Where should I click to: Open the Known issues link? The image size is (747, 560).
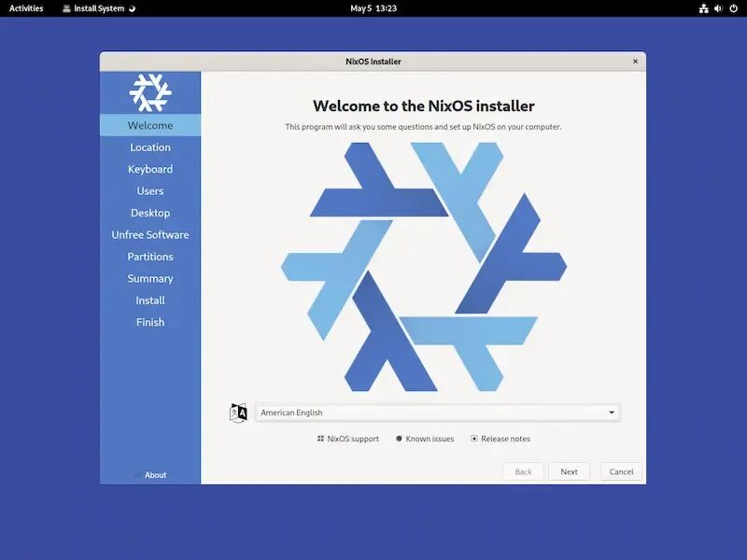coord(425,439)
